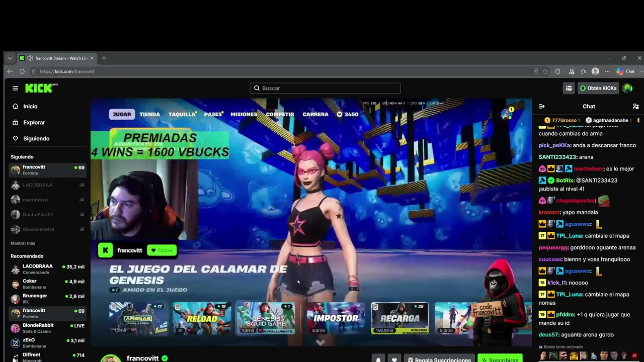Click the browser back arrow
The image size is (644, 362).
[x=10, y=71]
